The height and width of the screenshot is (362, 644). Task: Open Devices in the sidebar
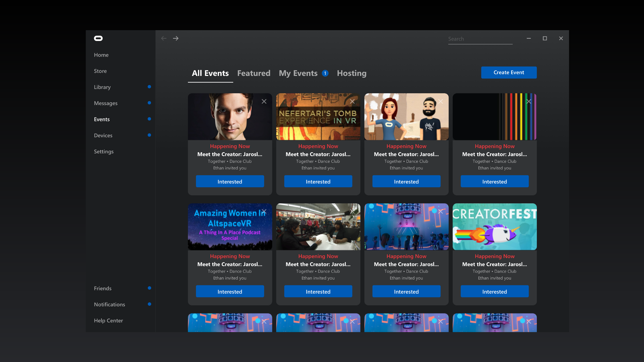(x=103, y=135)
